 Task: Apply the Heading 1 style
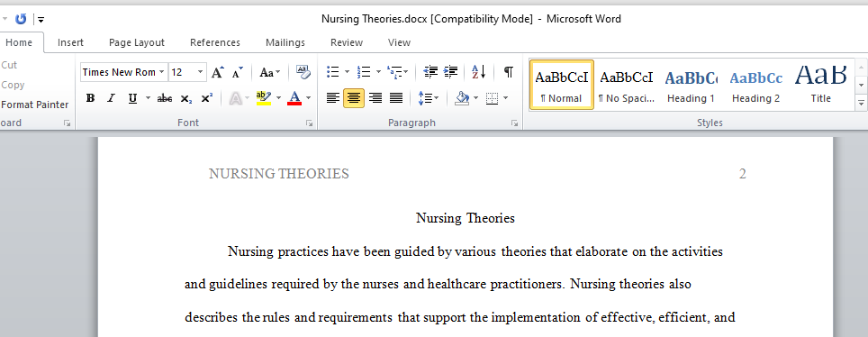[691, 85]
